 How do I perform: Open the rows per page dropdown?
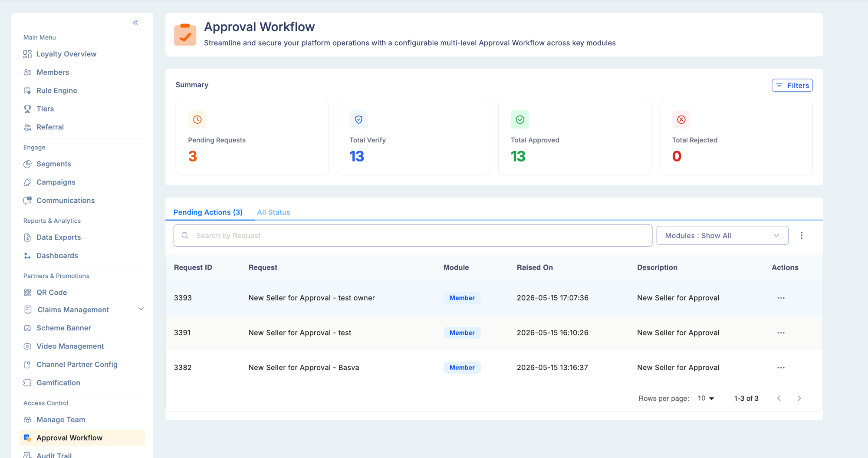pyautogui.click(x=706, y=398)
